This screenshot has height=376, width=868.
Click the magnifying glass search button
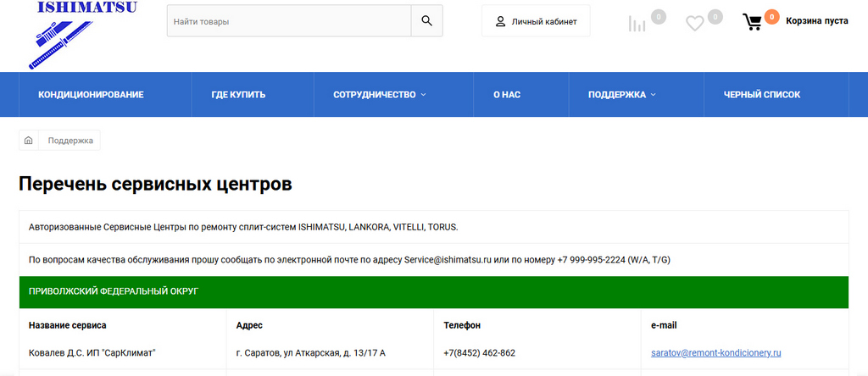pos(427,21)
